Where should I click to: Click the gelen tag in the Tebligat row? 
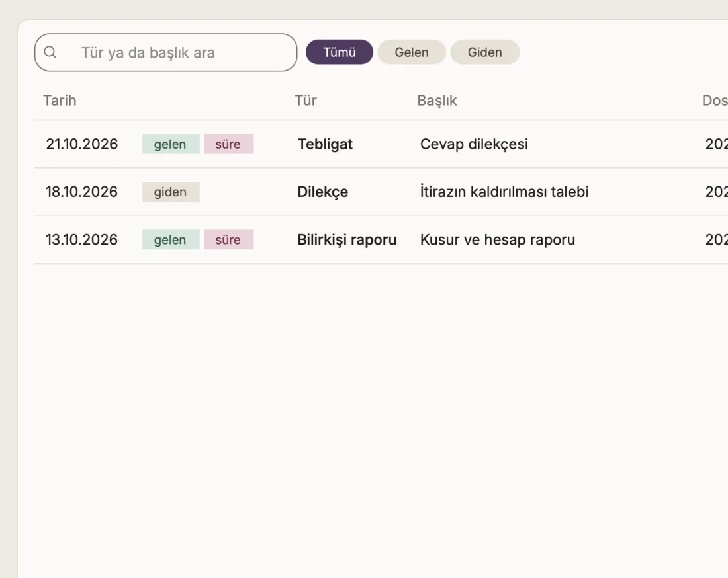[x=171, y=144]
